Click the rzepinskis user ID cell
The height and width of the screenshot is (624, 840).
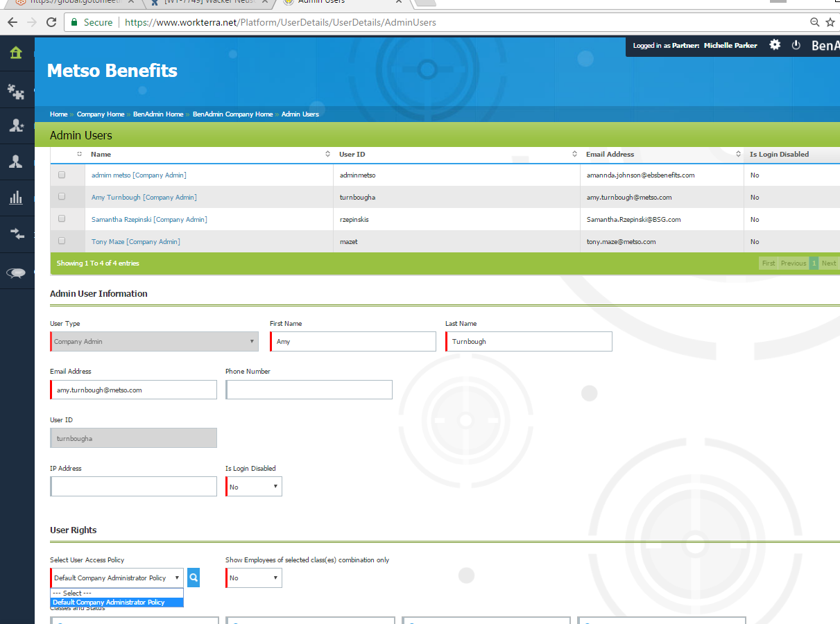(x=356, y=220)
